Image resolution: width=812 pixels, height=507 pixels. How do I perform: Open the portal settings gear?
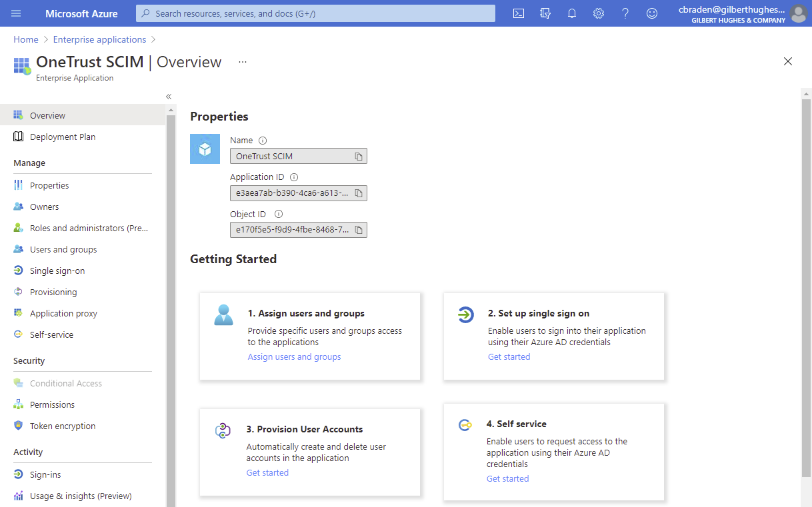[598, 13]
